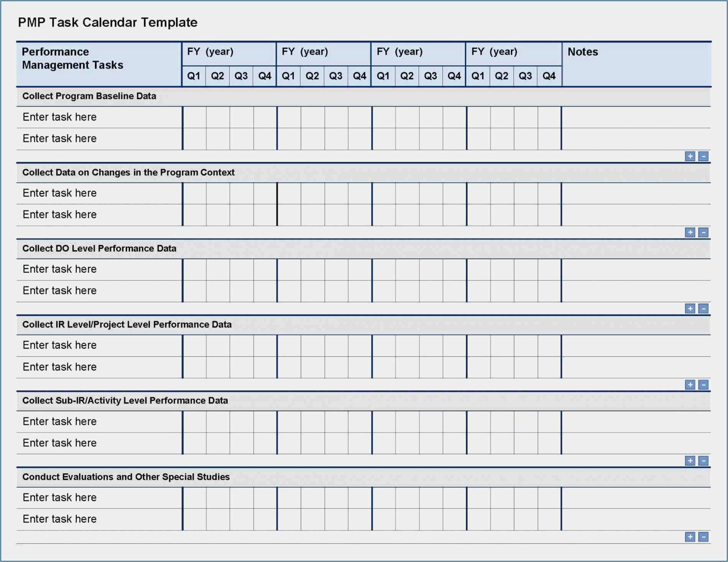Click Notes cell of second Conduct Evaluations task

(636, 519)
